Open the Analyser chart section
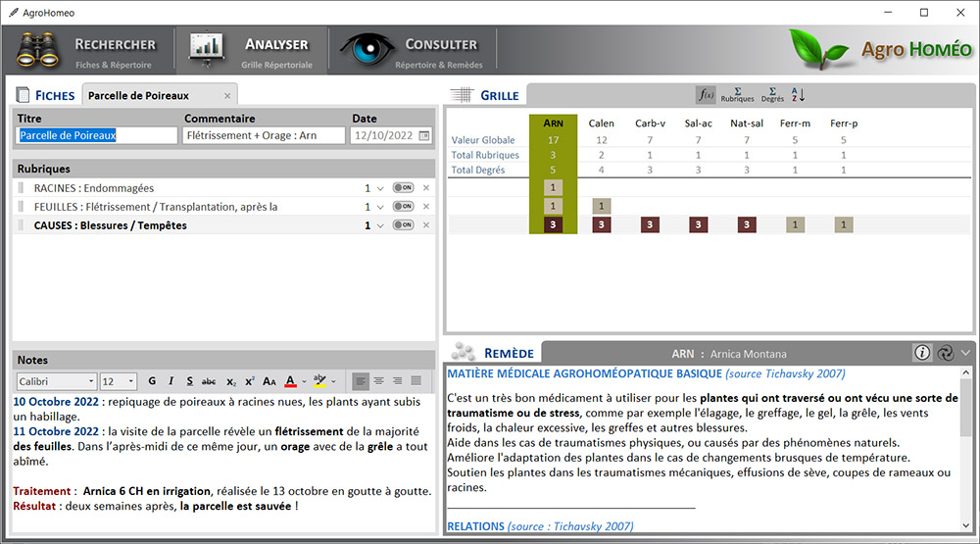This screenshot has width=980, height=544. point(251,51)
